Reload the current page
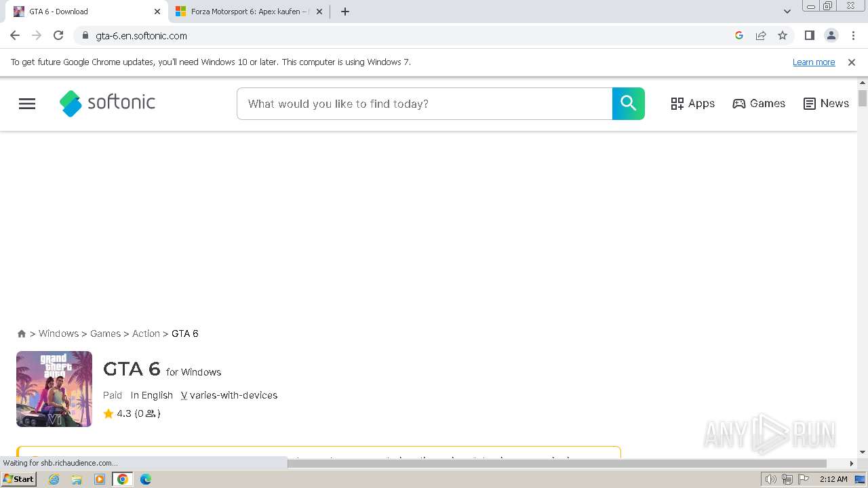The width and height of the screenshot is (868, 488). pyautogui.click(x=58, y=35)
